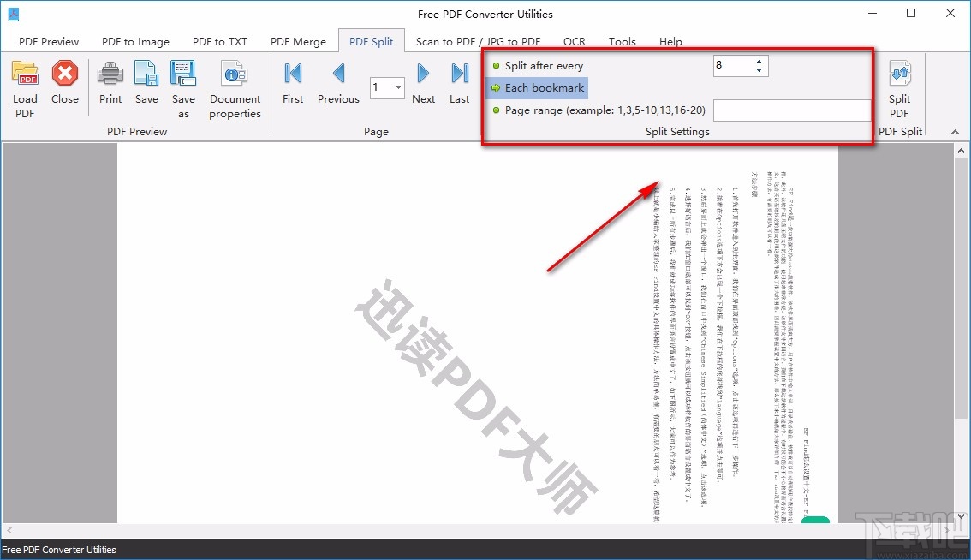The width and height of the screenshot is (971, 560).
Task: Increase split page count with up arrow
Action: [760, 61]
